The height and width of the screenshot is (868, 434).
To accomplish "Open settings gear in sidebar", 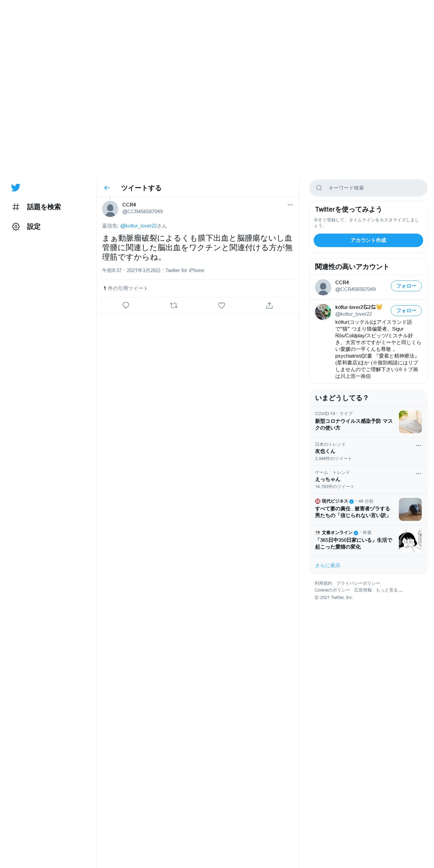I will (x=16, y=226).
